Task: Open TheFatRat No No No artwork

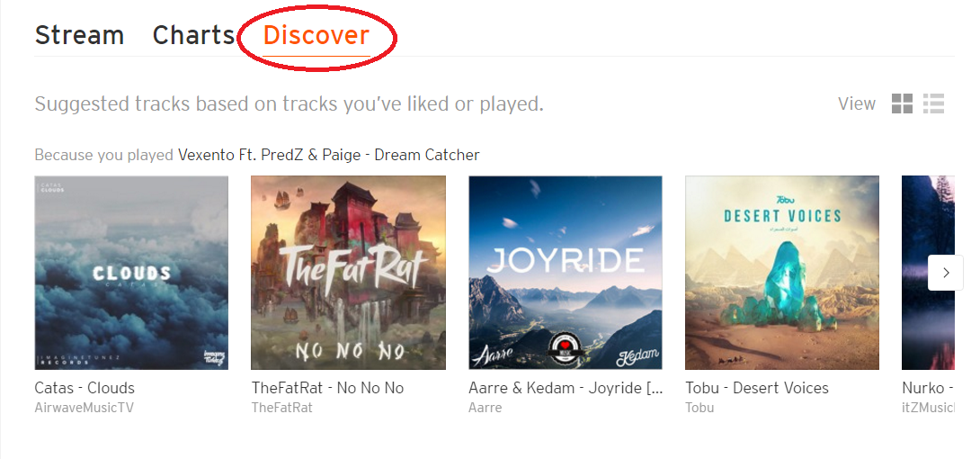Action: (348, 272)
